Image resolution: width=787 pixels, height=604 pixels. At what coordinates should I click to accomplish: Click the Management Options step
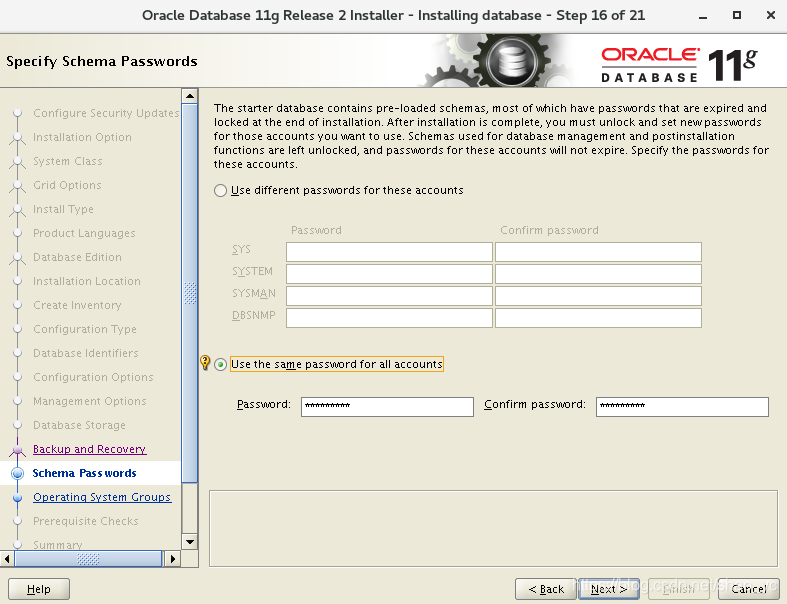coord(90,402)
